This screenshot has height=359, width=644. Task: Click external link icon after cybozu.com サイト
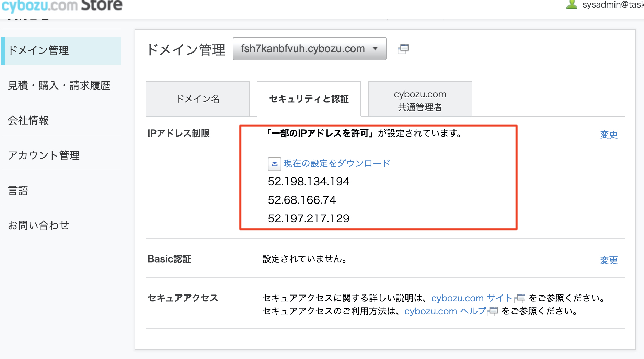520,298
